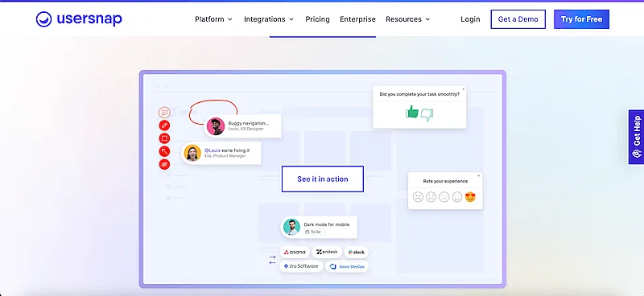The width and height of the screenshot is (644, 296).
Task: Go to the Pricing page
Action: coord(317,19)
